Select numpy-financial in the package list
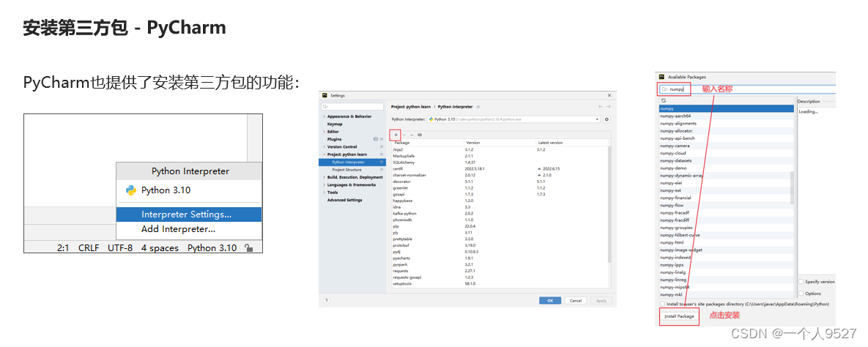This screenshot has width=868, height=347. pyautogui.click(x=727, y=198)
